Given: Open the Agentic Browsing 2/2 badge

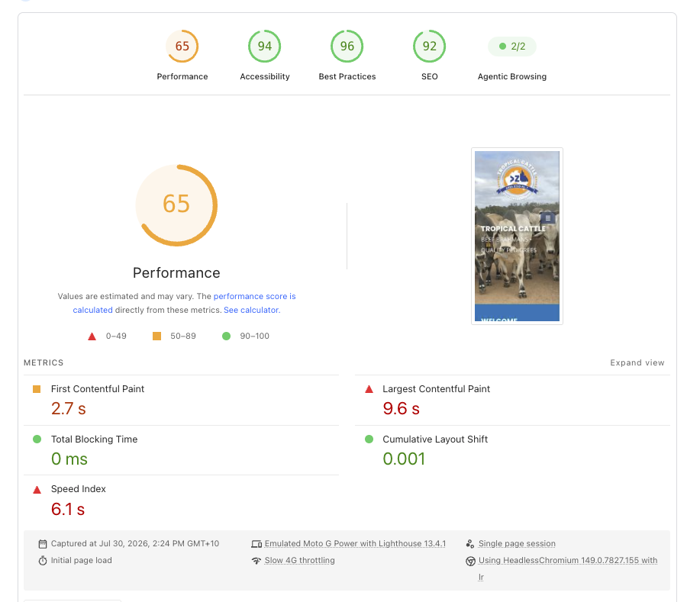Looking at the screenshot, I should point(512,47).
